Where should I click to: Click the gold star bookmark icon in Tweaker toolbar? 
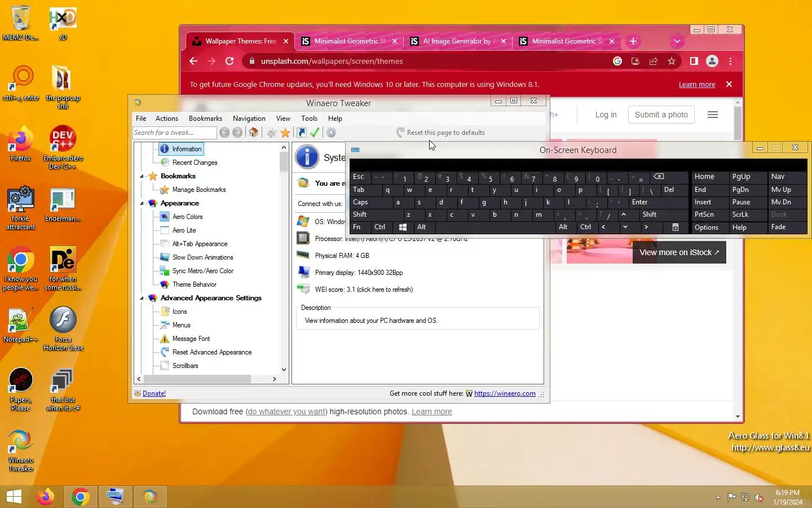coord(285,133)
